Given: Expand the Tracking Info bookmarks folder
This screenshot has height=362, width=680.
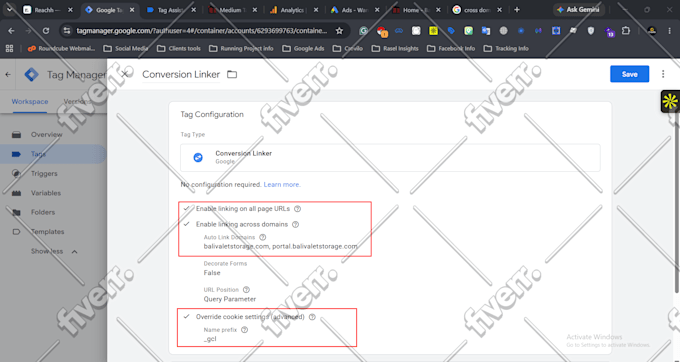Looking at the screenshot, I should (x=506, y=49).
